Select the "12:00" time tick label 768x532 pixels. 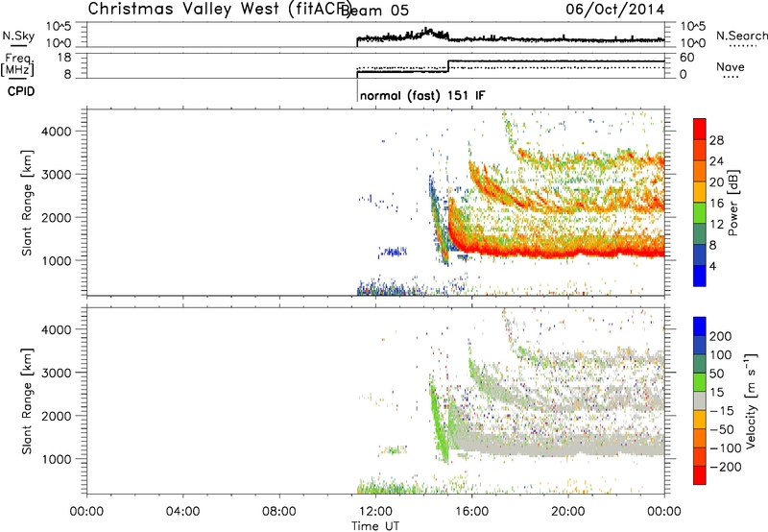(375, 512)
